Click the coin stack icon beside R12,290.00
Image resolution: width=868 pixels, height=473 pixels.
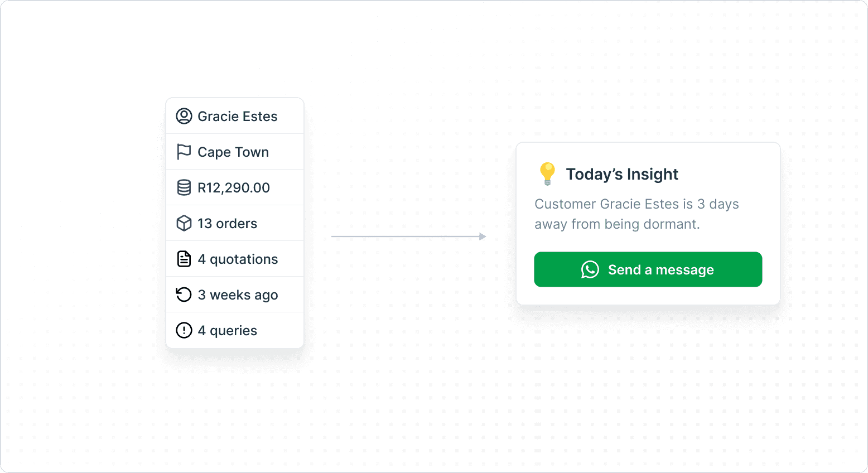point(184,187)
